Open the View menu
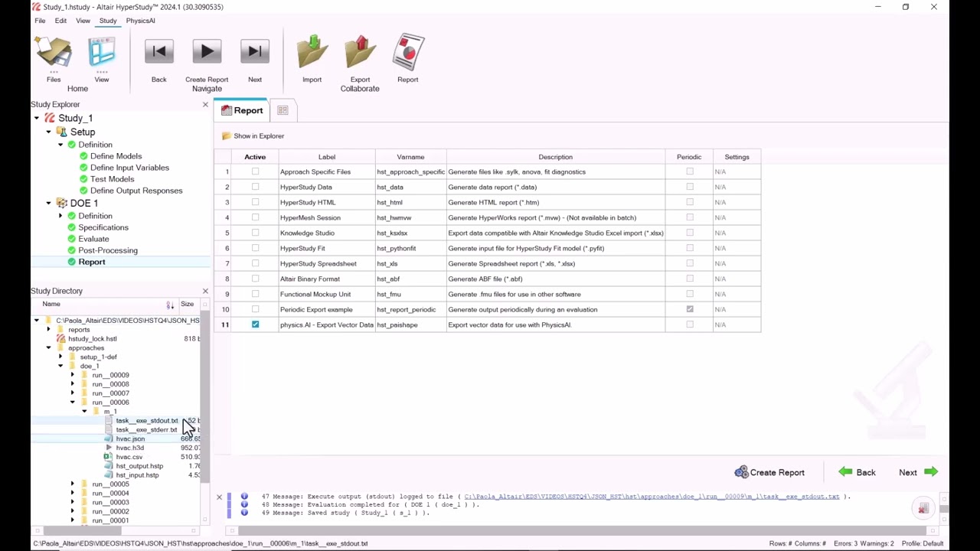 pyautogui.click(x=83, y=21)
